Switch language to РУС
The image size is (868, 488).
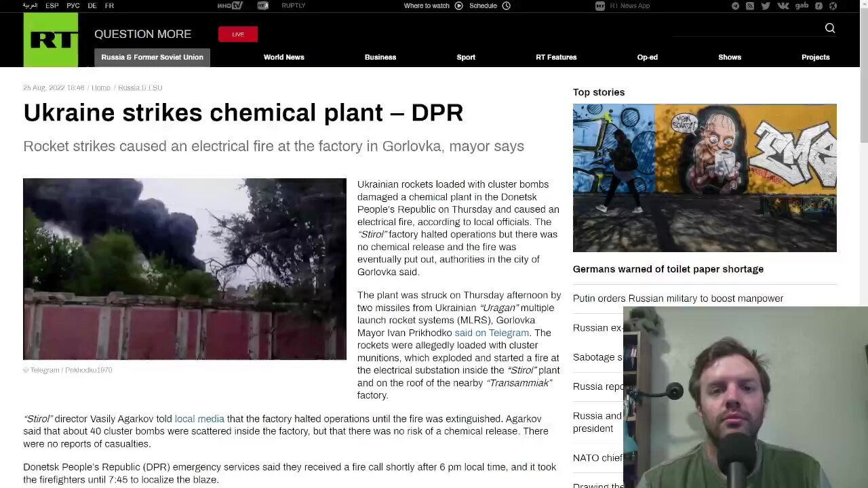click(73, 5)
